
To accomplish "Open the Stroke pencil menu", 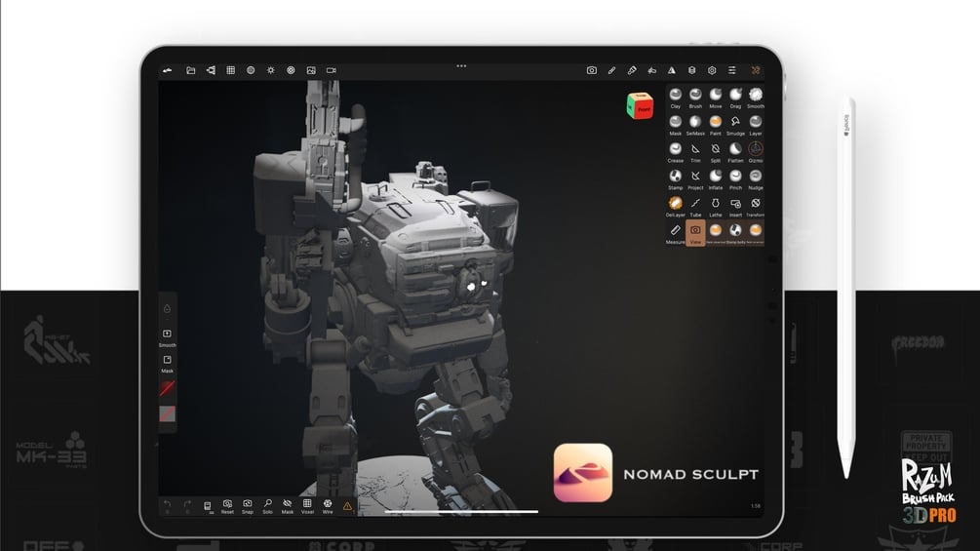I will [x=611, y=70].
